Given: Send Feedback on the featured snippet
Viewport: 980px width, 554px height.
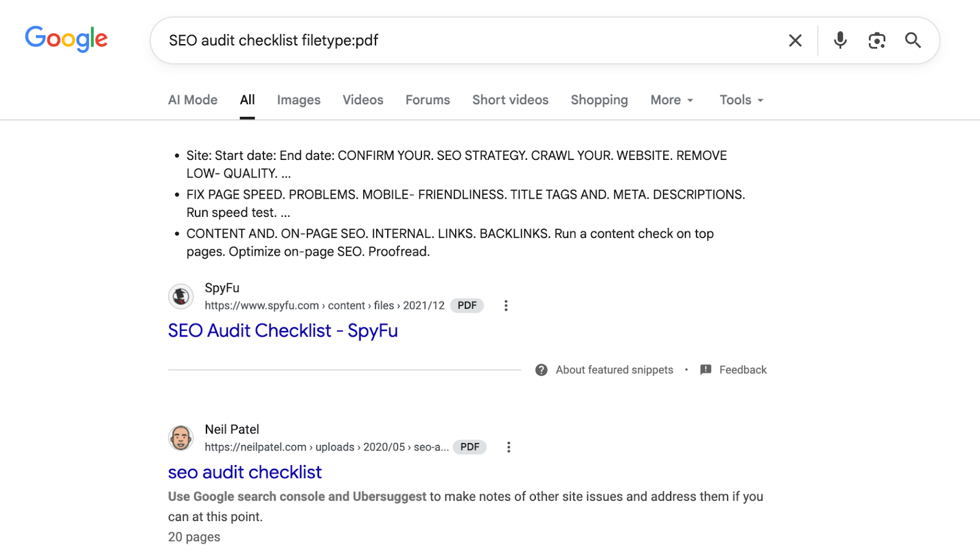Looking at the screenshot, I should (734, 370).
